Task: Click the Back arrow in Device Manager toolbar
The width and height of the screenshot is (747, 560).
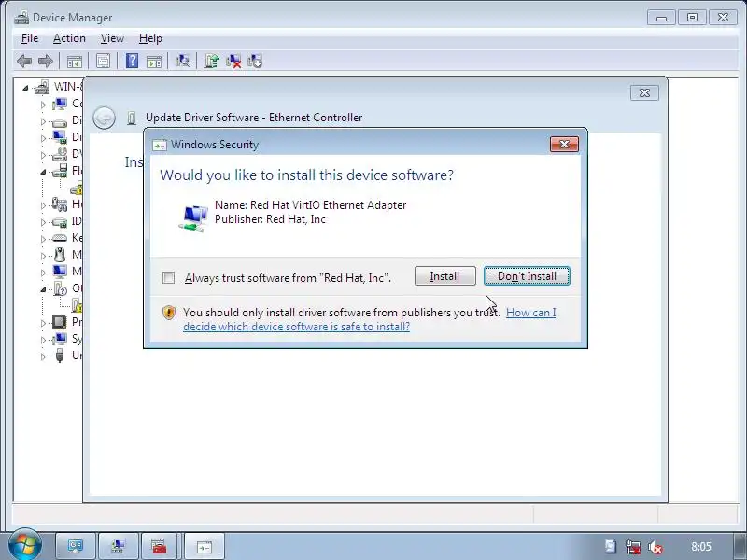Action: [x=24, y=61]
